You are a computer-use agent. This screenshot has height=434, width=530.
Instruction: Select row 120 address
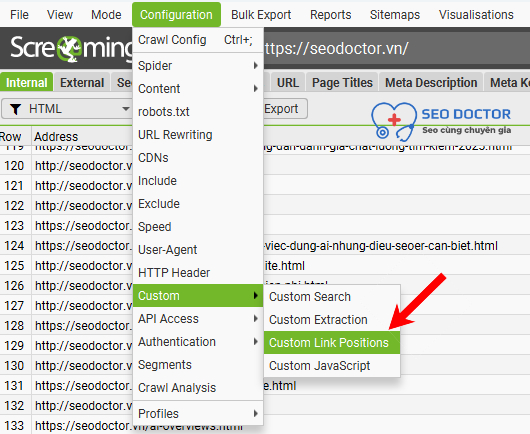(x=83, y=166)
